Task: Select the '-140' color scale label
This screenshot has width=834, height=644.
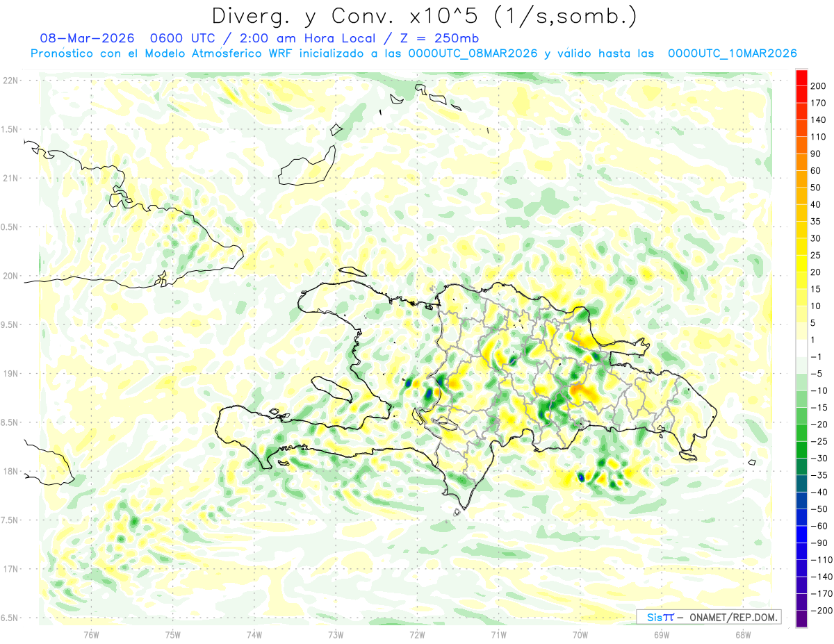Action: click(821, 577)
